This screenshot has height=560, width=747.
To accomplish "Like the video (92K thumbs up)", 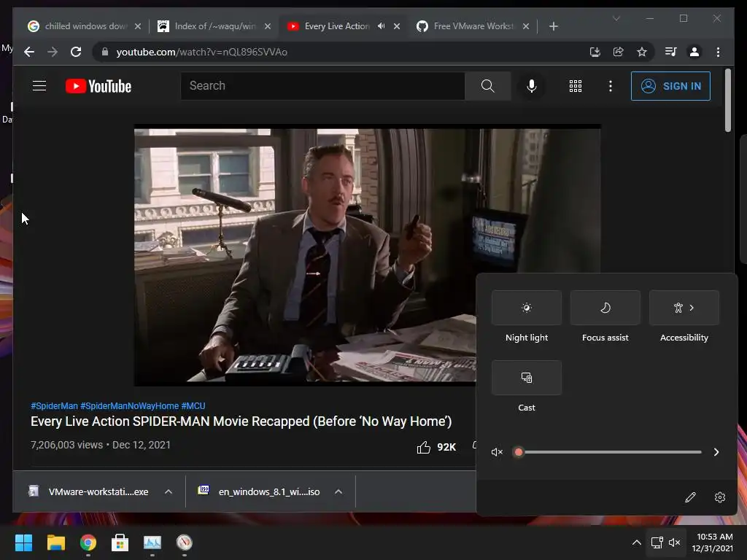I will click(x=436, y=447).
